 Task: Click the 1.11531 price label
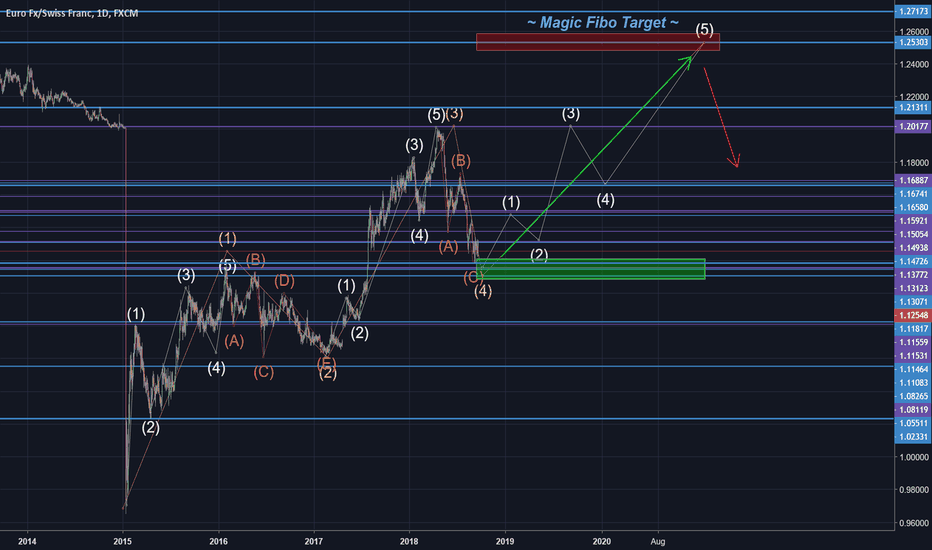912,356
